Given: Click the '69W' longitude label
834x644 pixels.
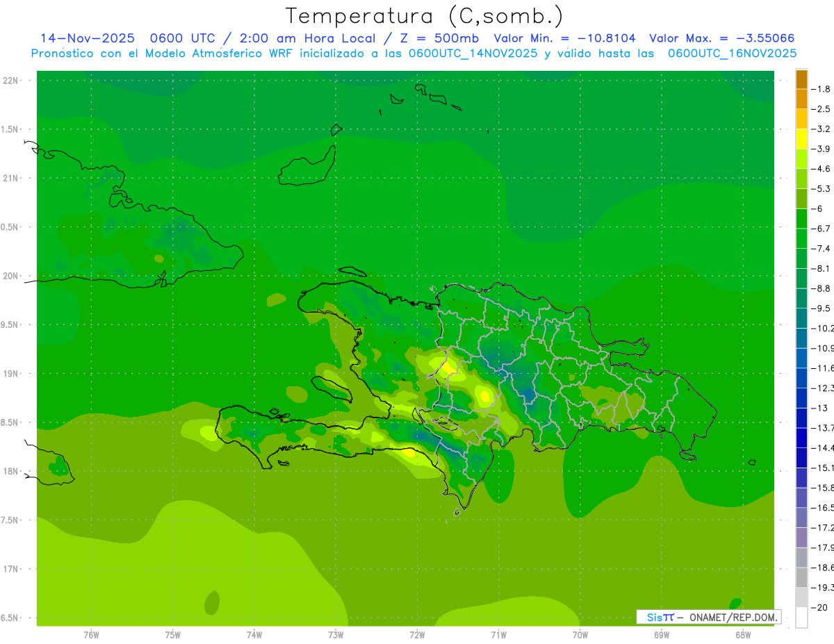Looking at the screenshot, I should tap(662, 635).
